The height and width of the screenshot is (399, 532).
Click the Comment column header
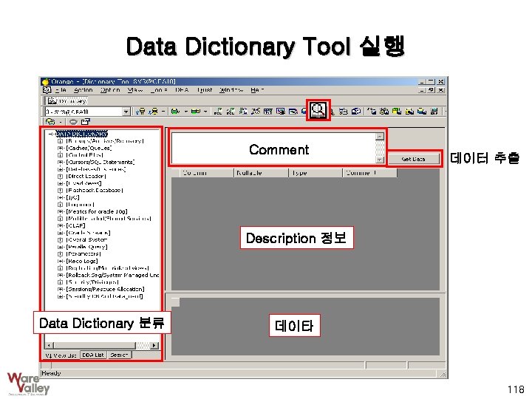click(x=369, y=173)
